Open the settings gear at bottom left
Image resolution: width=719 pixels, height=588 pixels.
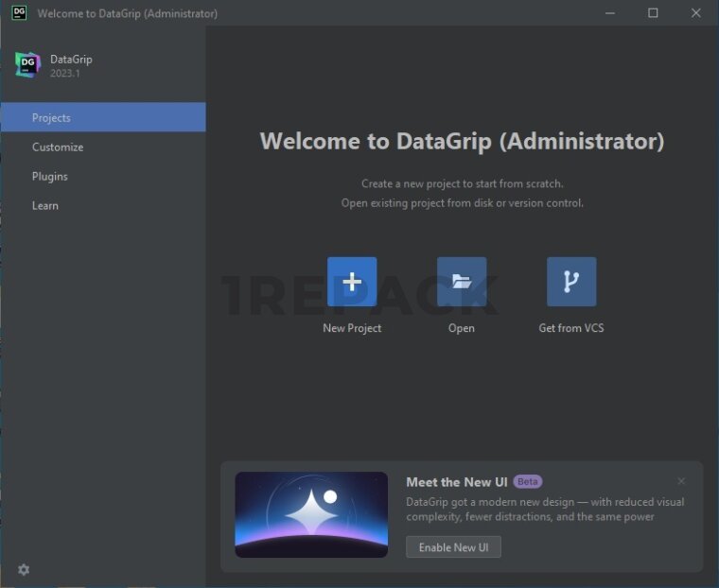24,569
